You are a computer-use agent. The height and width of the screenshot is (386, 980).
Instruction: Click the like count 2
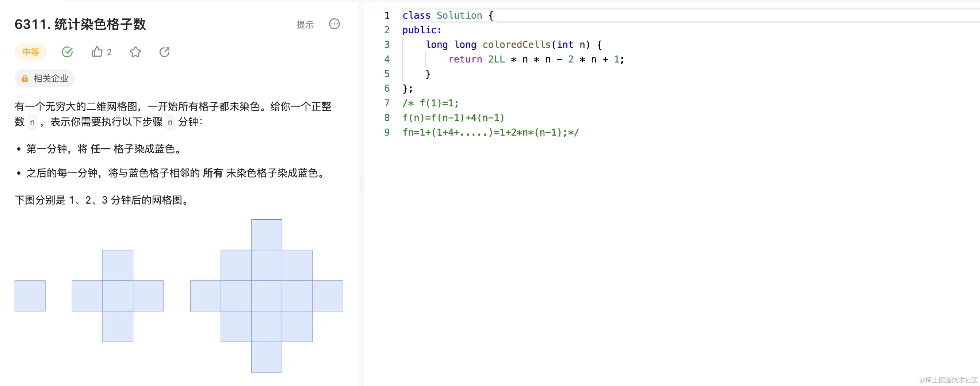[x=109, y=52]
